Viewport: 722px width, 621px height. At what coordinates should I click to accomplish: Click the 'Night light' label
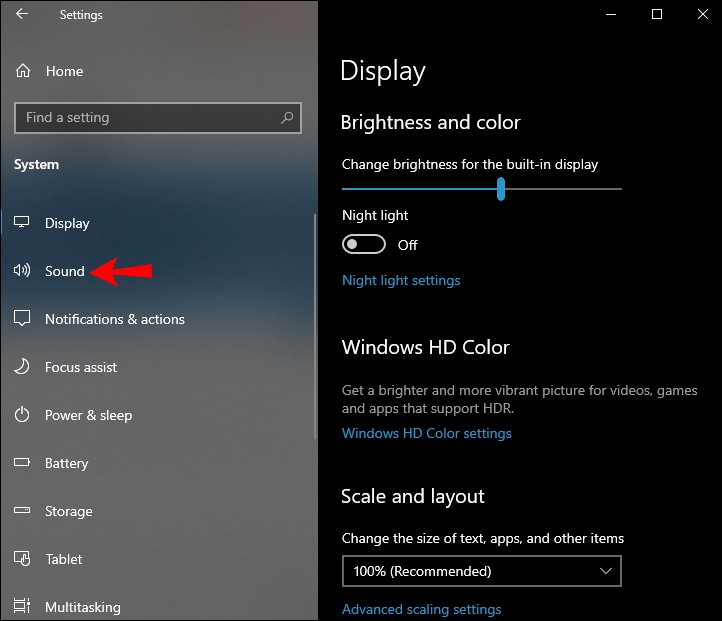[375, 215]
